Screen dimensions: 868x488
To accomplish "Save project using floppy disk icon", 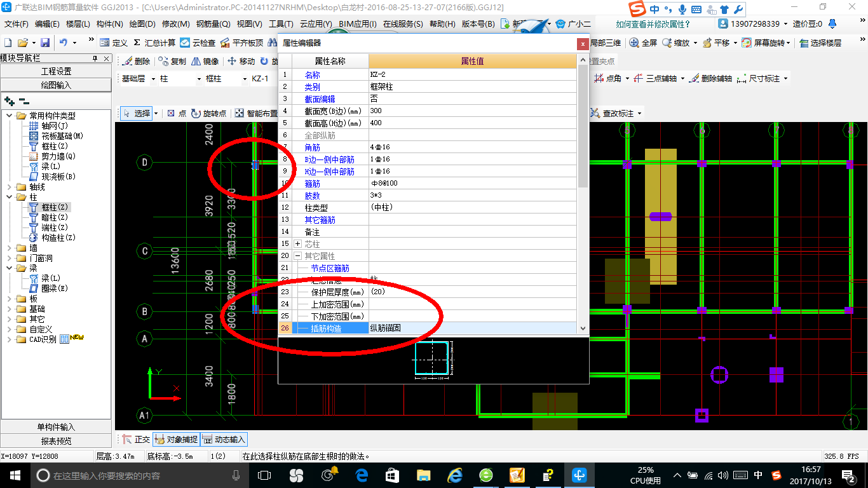I will click(45, 43).
